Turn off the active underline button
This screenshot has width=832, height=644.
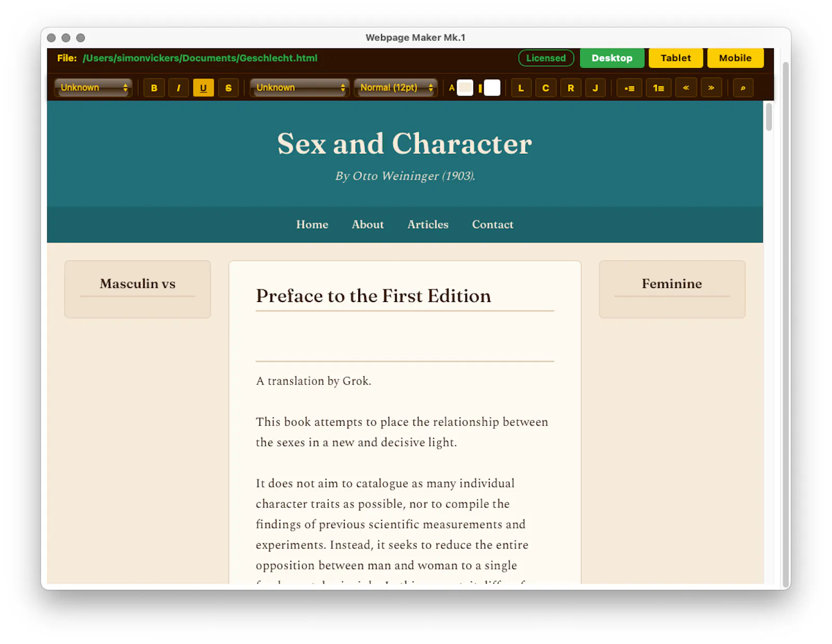pyautogui.click(x=203, y=88)
